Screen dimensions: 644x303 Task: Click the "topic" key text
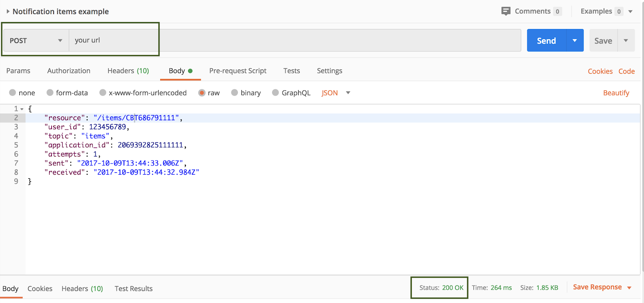tap(58, 136)
